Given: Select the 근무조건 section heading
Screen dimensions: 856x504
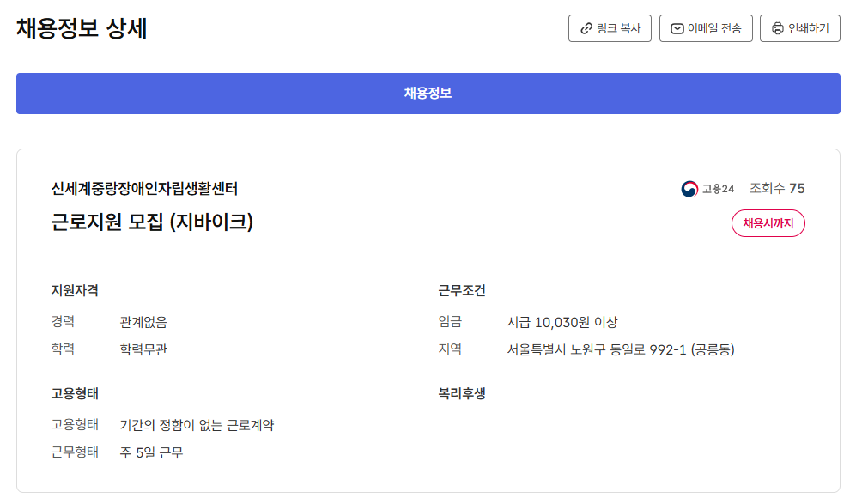Looking at the screenshot, I should [462, 291].
